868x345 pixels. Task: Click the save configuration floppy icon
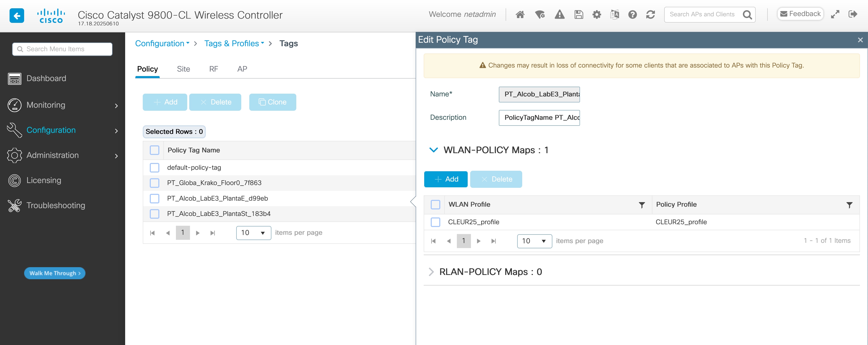578,15
